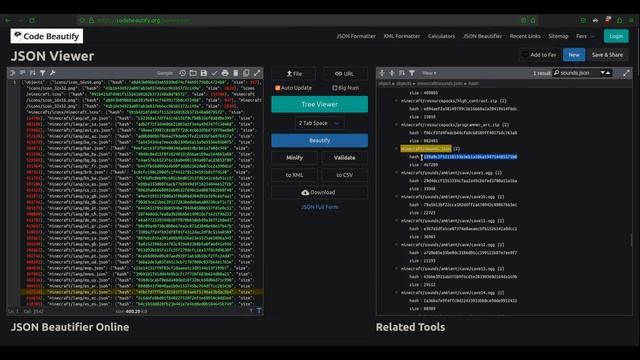Screen dimensions: 640x360
Task: Click the Validate button
Action: [x=344, y=158]
